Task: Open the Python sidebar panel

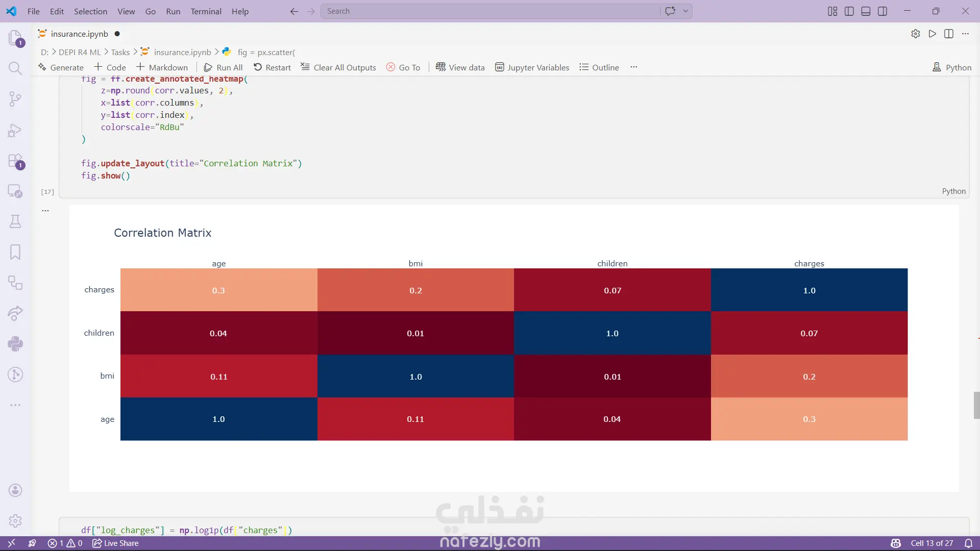Action: 15,344
